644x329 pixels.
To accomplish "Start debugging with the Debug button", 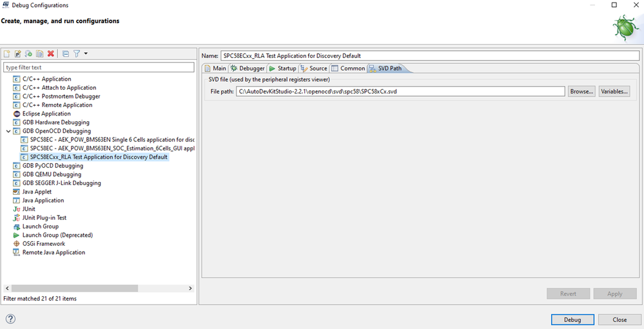I will [x=572, y=319].
